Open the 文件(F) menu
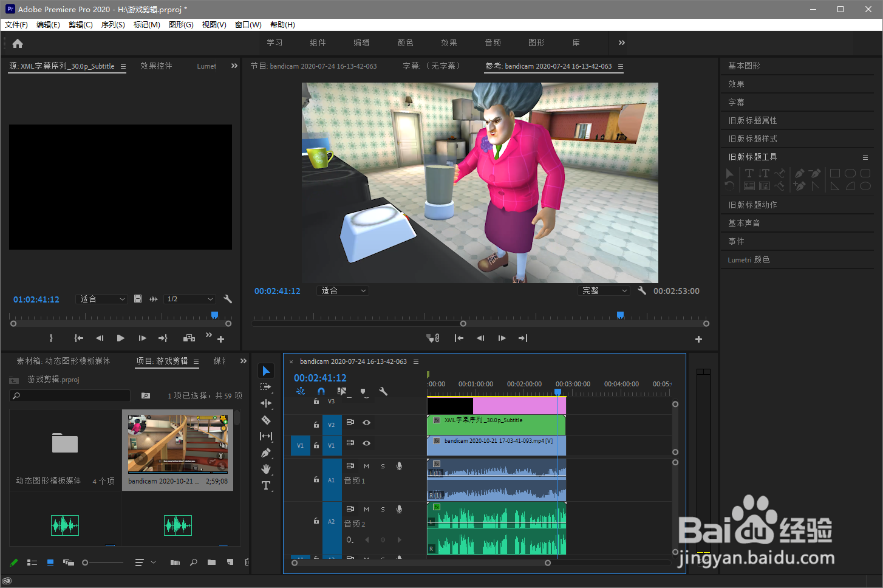This screenshot has height=588, width=883. [x=16, y=25]
